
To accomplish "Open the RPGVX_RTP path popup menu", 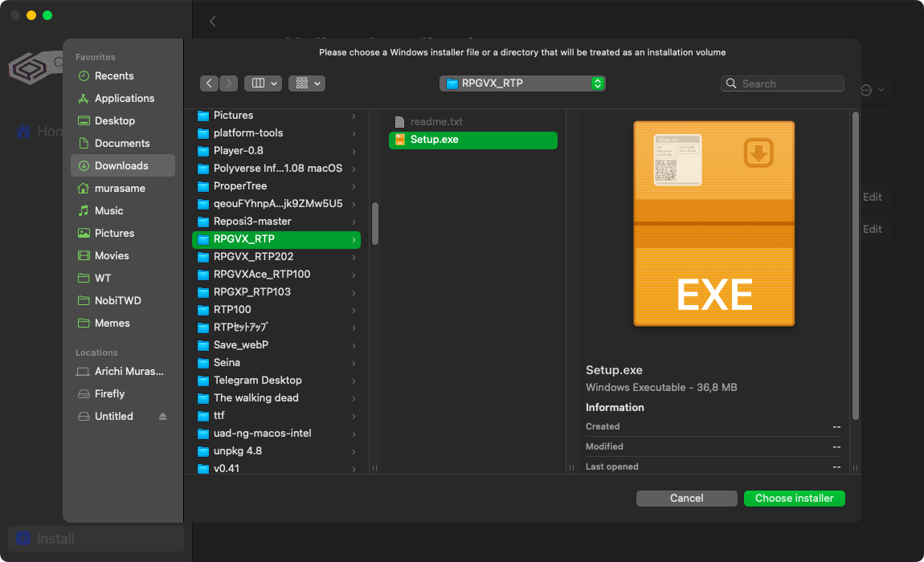I will (x=522, y=83).
